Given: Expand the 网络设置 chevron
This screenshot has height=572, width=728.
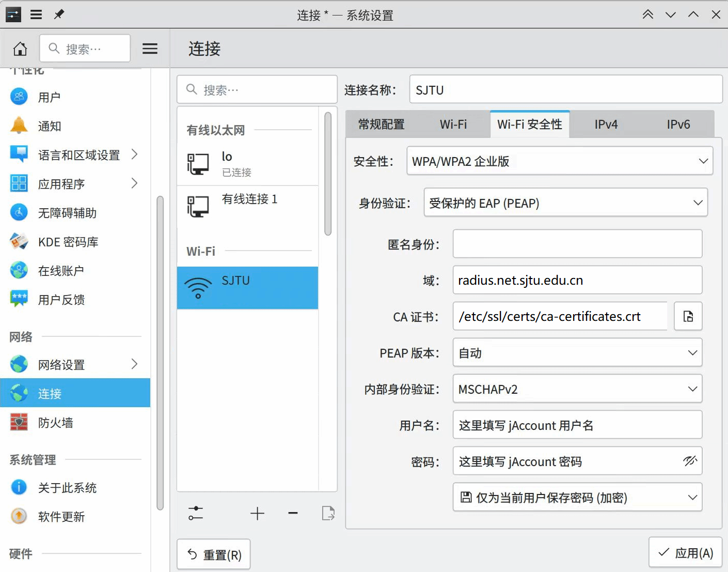Looking at the screenshot, I should pos(134,364).
